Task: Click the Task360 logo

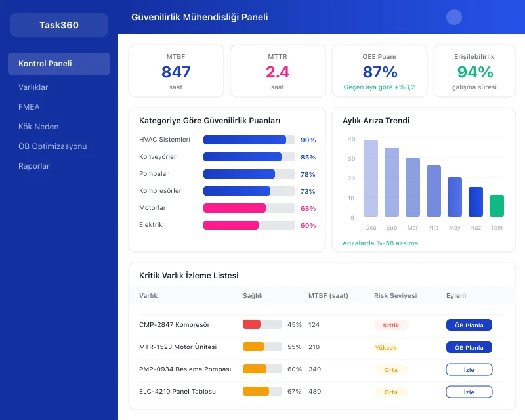Action: 58,24
